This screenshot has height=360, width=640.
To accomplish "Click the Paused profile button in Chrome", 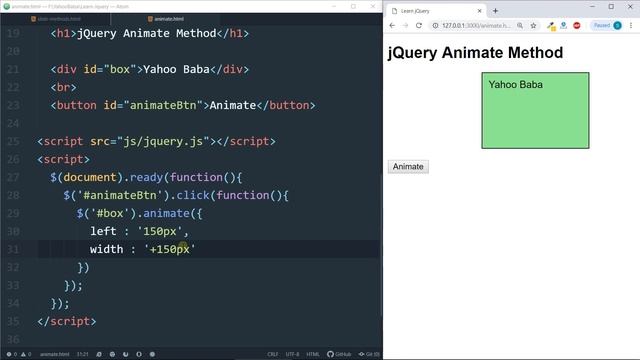I will pyautogui.click(x=607, y=25).
